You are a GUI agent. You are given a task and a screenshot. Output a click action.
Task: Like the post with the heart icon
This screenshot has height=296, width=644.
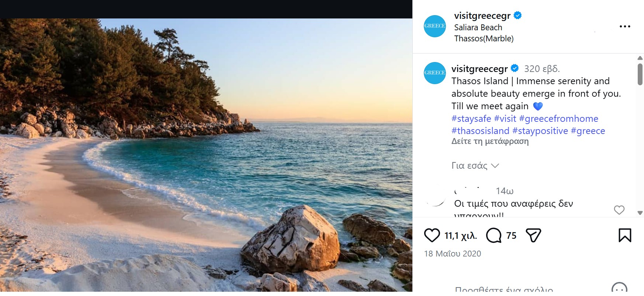click(x=432, y=235)
